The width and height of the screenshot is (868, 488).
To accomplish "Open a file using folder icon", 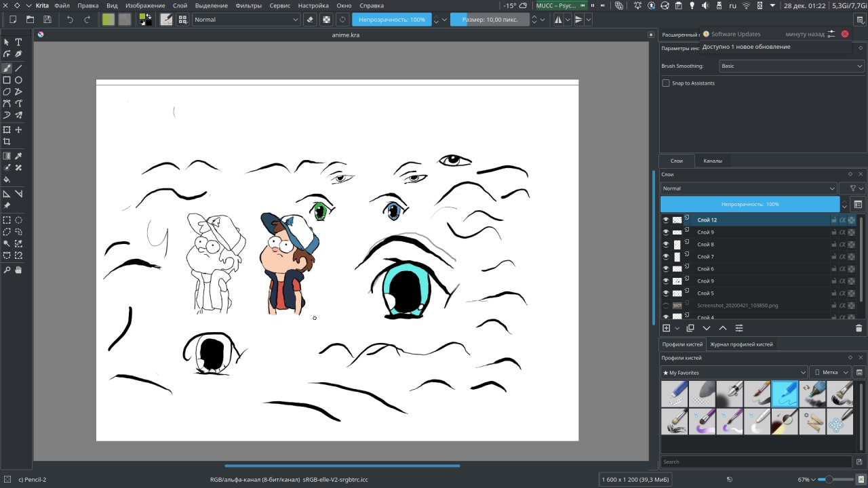I will click(30, 20).
